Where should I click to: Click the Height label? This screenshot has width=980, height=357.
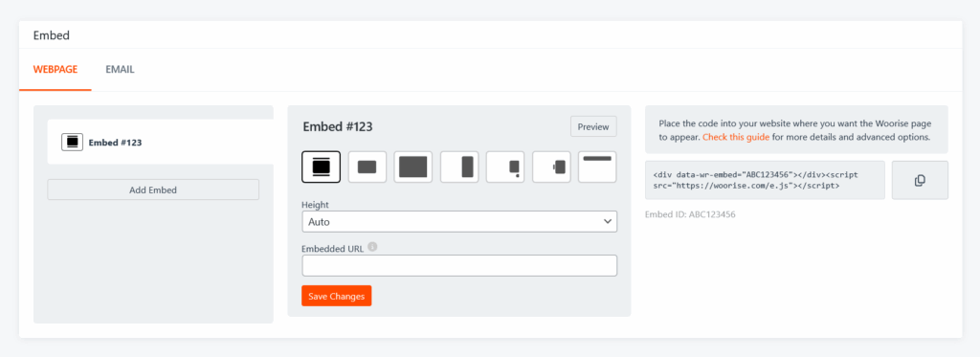click(x=315, y=205)
